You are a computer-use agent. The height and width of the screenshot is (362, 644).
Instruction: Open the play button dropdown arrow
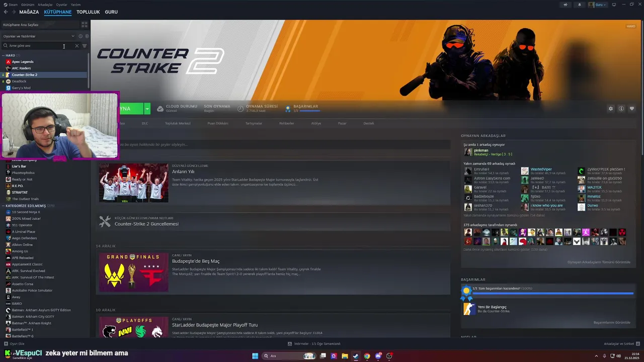pyautogui.click(x=147, y=109)
